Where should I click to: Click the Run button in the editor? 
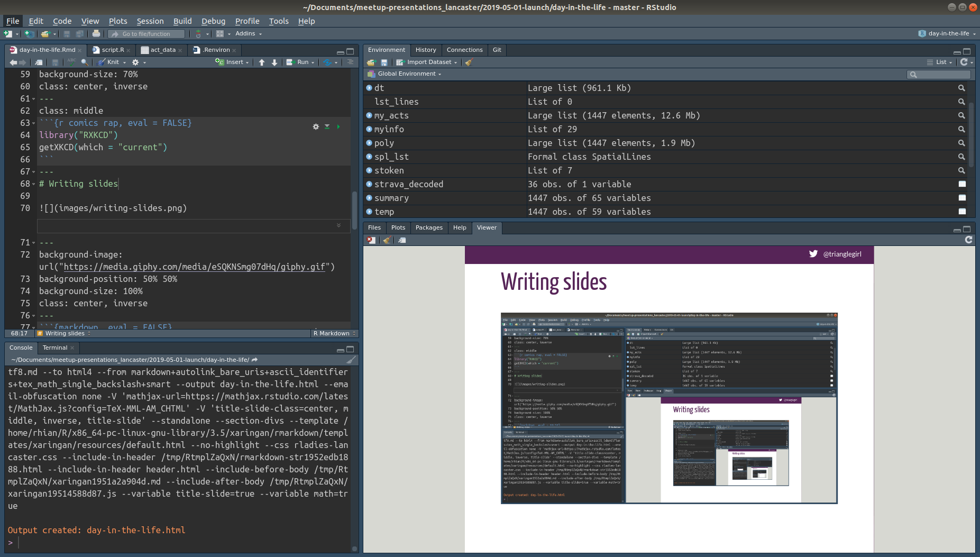(x=303, y=62)
